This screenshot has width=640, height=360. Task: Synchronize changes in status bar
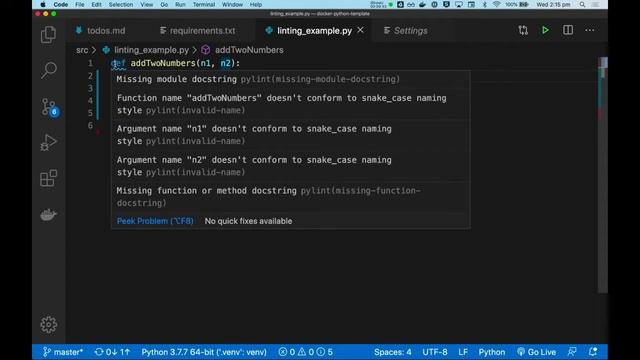point(112,352)
